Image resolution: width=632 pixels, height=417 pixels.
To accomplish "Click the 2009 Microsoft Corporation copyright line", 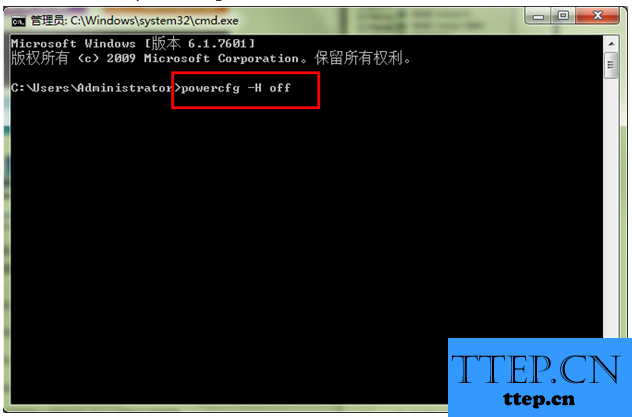I will pyautogui.click(x=211, y=58).
